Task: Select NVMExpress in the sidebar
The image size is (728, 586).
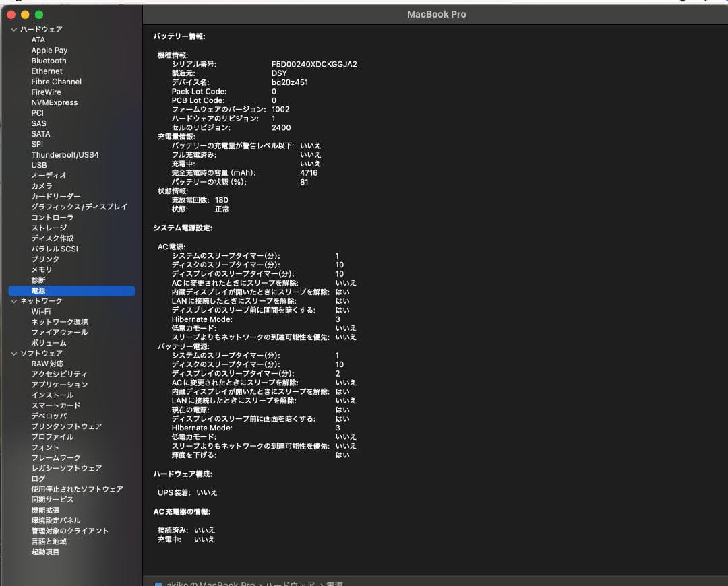Action: click(55, 102)
